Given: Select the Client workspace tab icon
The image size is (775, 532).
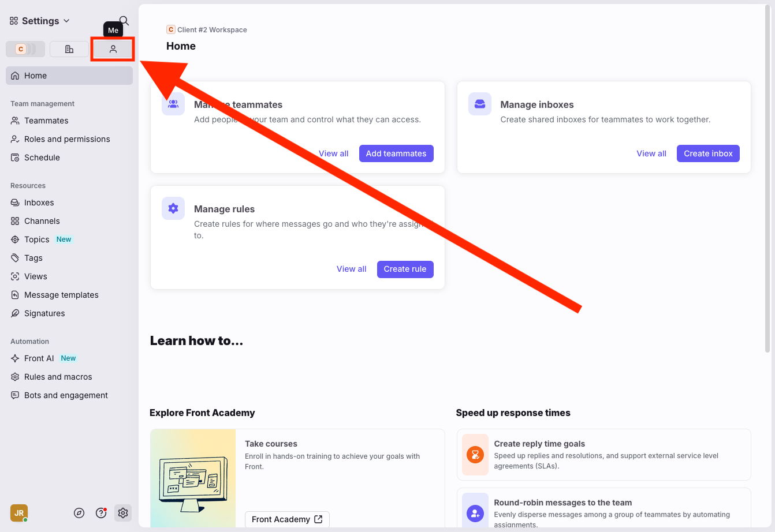Looking at the screenshot, I should pos(25,49).
